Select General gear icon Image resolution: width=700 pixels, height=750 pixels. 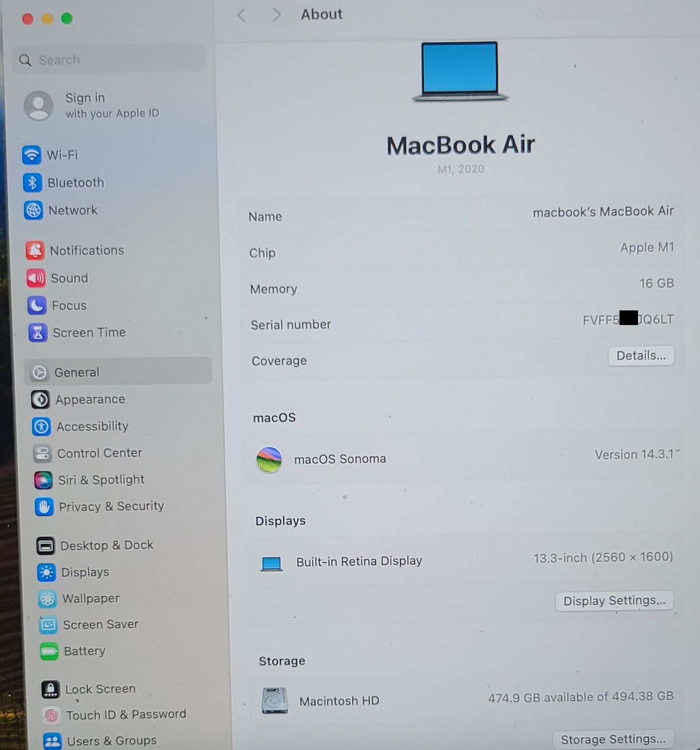click(x=40, y=372)
